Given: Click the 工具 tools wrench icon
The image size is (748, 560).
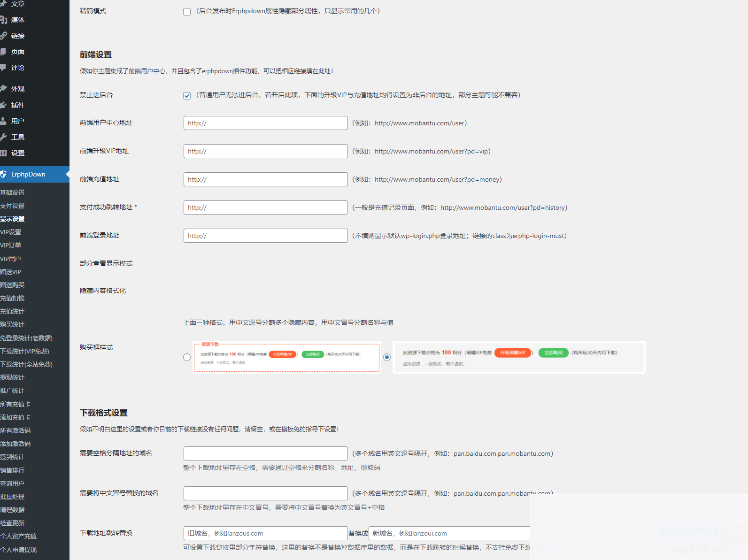Looking at the screenshot, I should point(4,137).
